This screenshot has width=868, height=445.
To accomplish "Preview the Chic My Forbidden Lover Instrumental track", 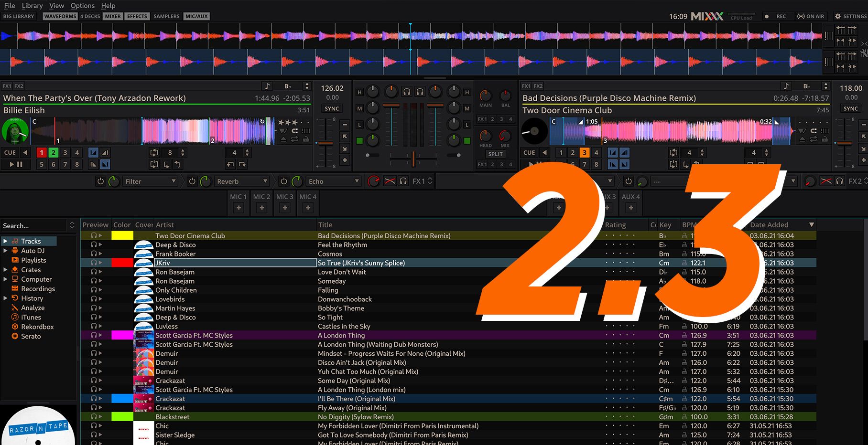I will 97,426.
